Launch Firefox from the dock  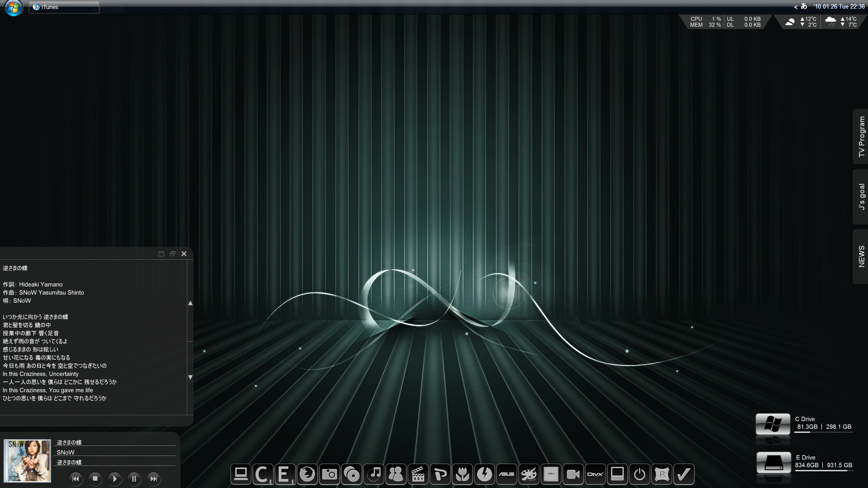307,474
